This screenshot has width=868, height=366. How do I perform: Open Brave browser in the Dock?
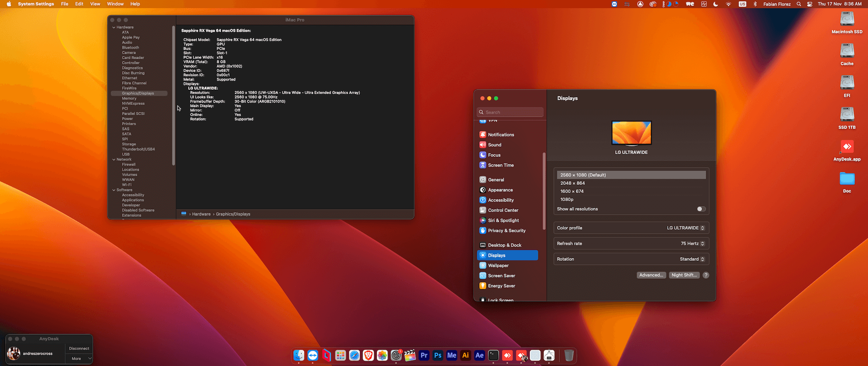[x=368, y=356]
